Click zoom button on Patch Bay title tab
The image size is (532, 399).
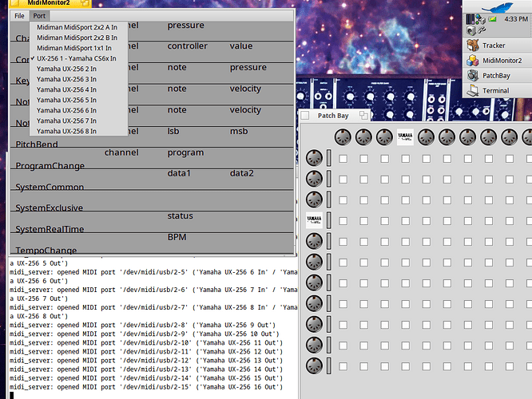tap(363, 115)
